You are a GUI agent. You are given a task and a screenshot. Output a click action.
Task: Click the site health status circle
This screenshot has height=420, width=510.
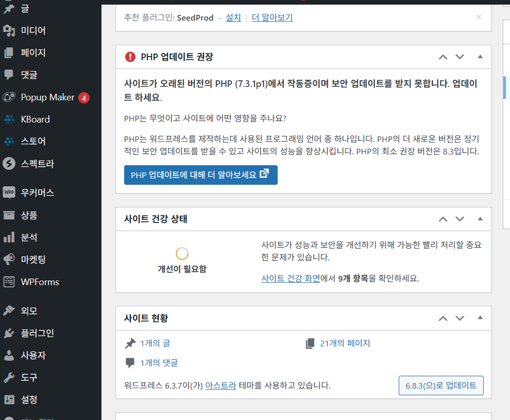182,254
